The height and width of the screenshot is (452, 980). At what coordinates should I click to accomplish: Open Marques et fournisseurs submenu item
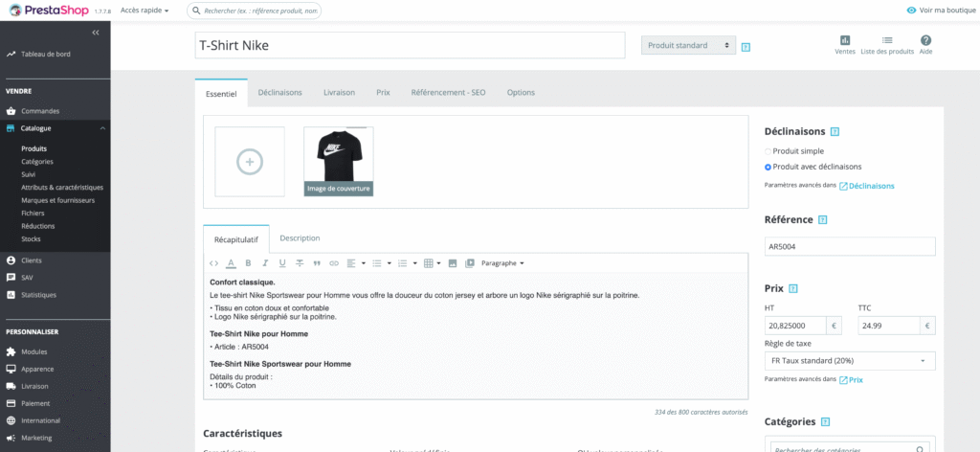point(58,201)
